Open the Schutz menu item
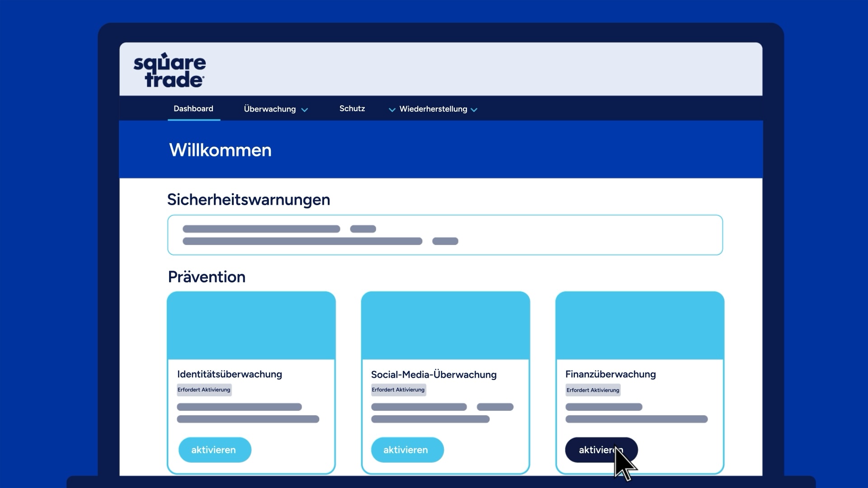 pyautogui.click(x=352, y=108)
